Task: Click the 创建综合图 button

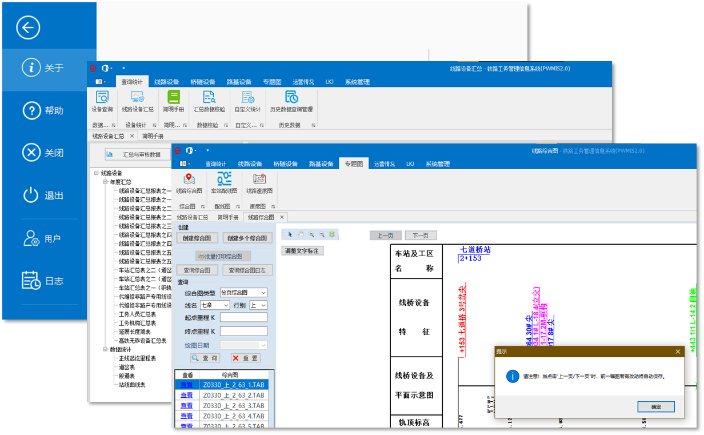Action: pos(196,238)
